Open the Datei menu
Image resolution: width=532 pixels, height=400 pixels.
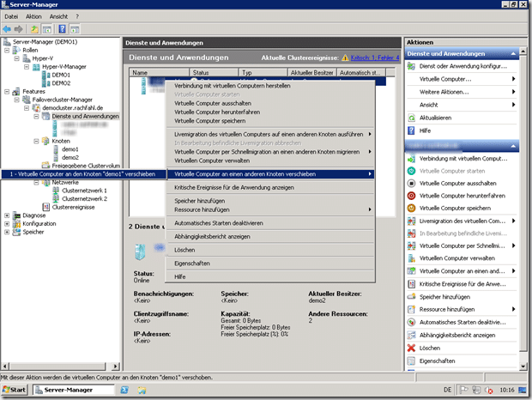tap(11, 16)
